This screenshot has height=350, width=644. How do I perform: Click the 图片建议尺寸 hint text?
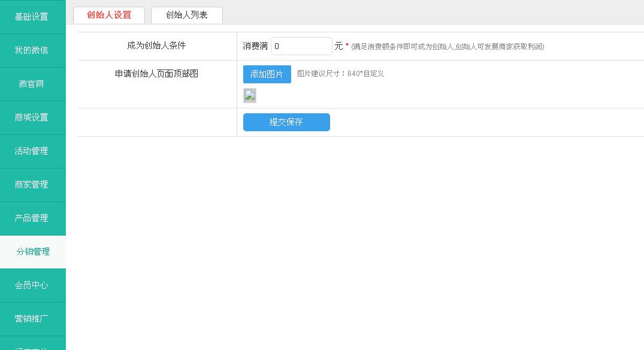pos(340,74)
